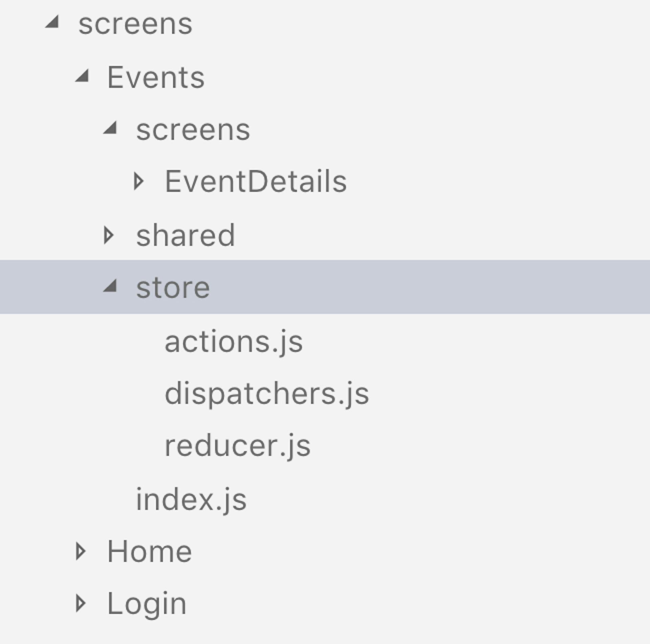Image resolution: width=650 pixels, height=644 pixels.
Task: Select the screens folder label inside Events
Action: [193, 130]
